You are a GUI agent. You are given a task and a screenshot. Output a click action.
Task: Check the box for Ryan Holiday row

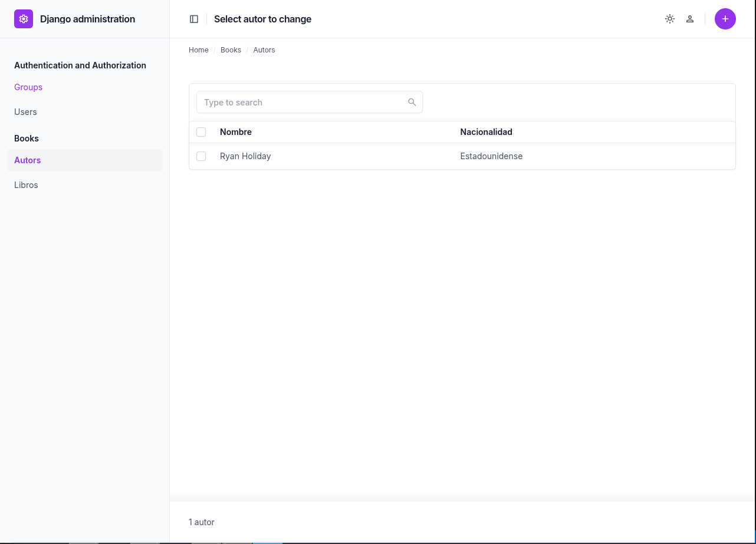point(201,156)
